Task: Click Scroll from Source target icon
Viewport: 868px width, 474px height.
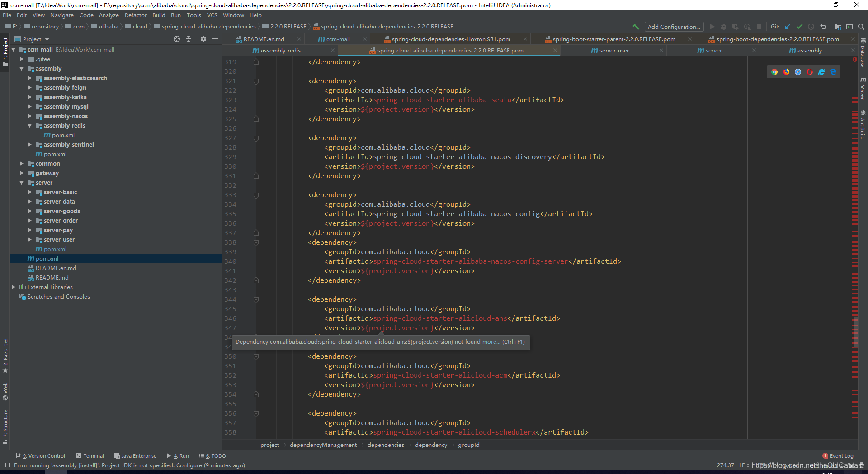Action: click(x=177, y=39)
